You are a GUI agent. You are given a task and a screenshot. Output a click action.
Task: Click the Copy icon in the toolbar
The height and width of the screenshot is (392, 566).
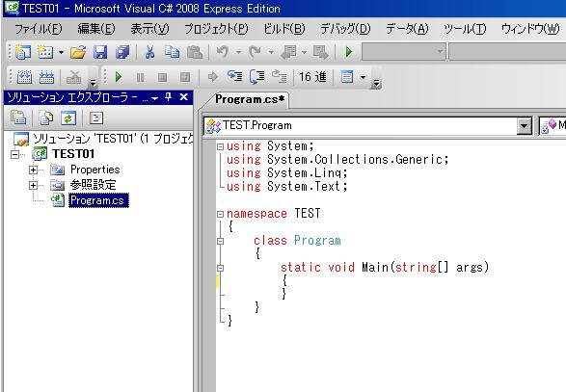coord(173,52)
